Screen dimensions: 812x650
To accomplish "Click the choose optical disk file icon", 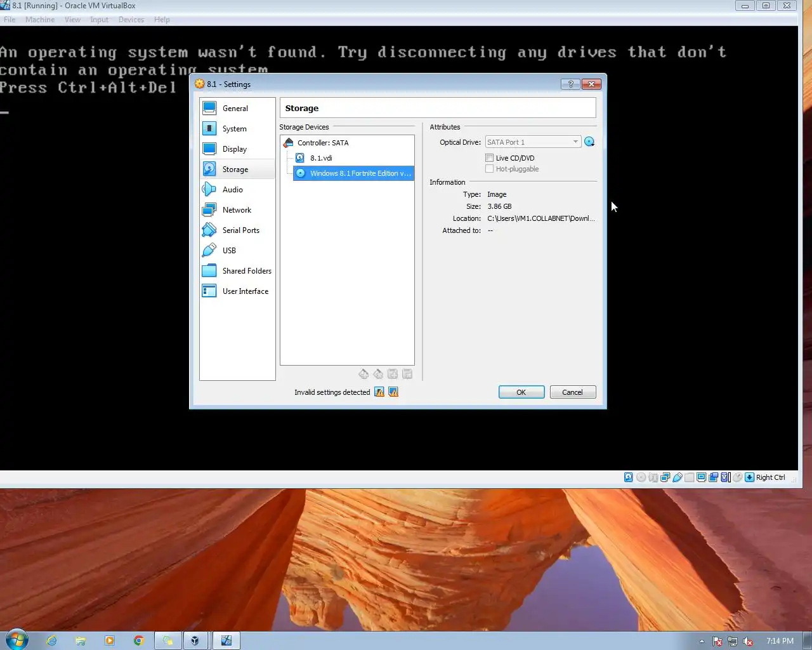I will point(589,142).
